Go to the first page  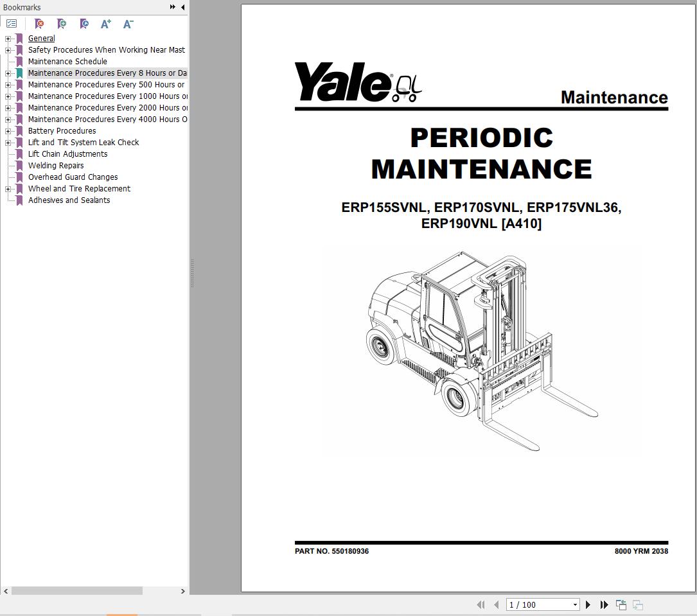[481, 604]
